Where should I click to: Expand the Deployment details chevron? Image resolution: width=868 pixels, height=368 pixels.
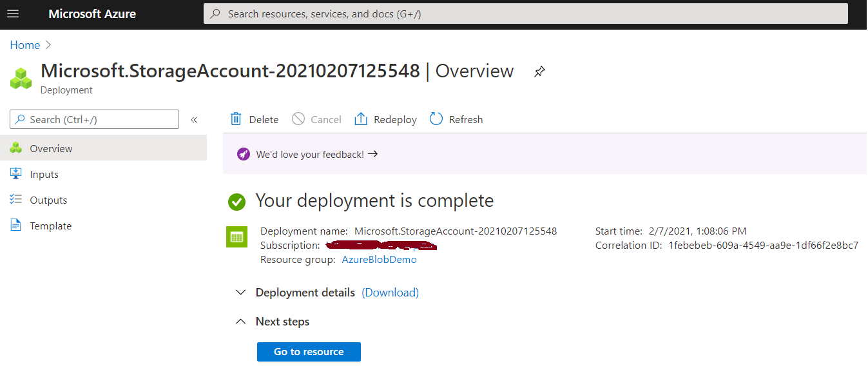(x=241, y=293)
